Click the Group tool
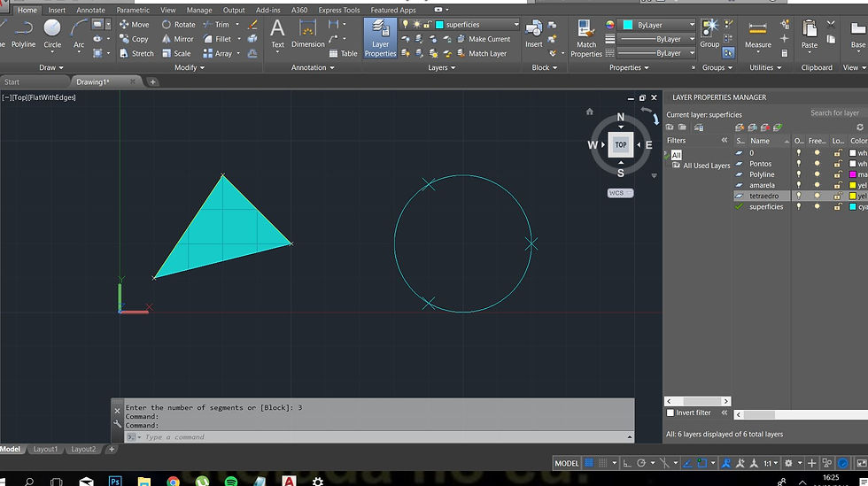 (709, 34)
